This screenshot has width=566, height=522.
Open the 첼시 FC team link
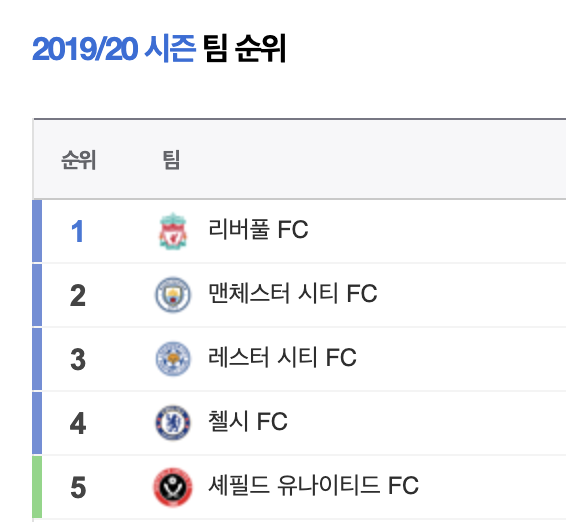pyautogui.click(x=248, y=421)
